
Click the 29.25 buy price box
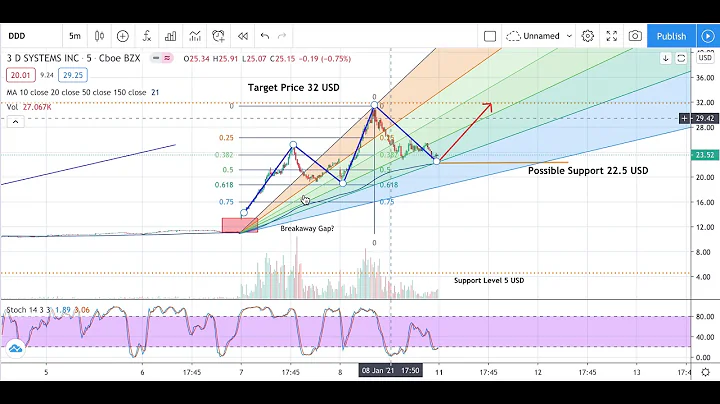73,75
